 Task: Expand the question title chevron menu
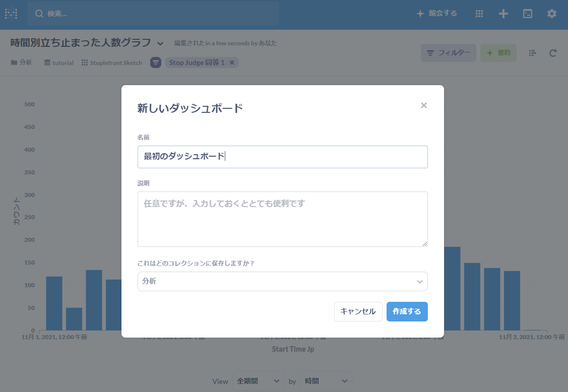(160, 43)
